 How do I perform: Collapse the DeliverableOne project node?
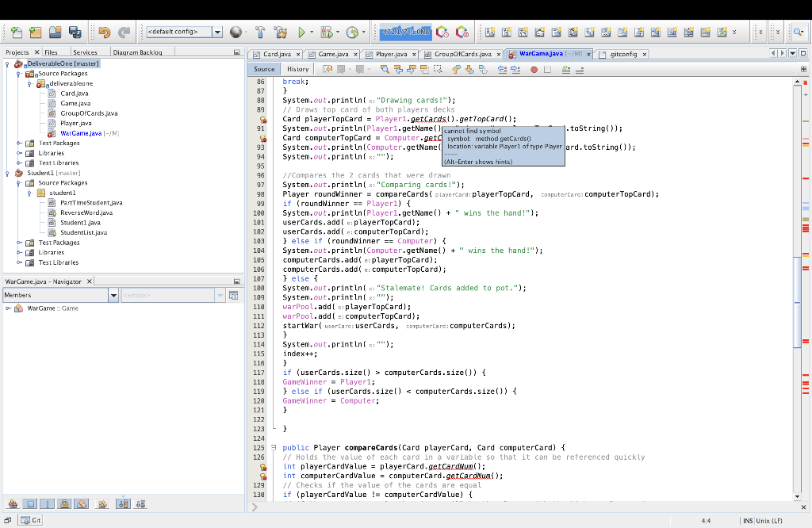(8, 63)
